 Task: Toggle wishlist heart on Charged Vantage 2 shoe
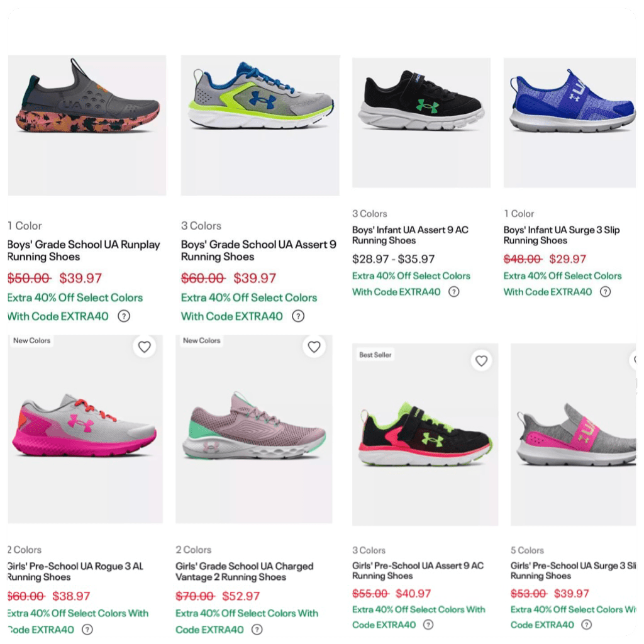coord(314,347)
